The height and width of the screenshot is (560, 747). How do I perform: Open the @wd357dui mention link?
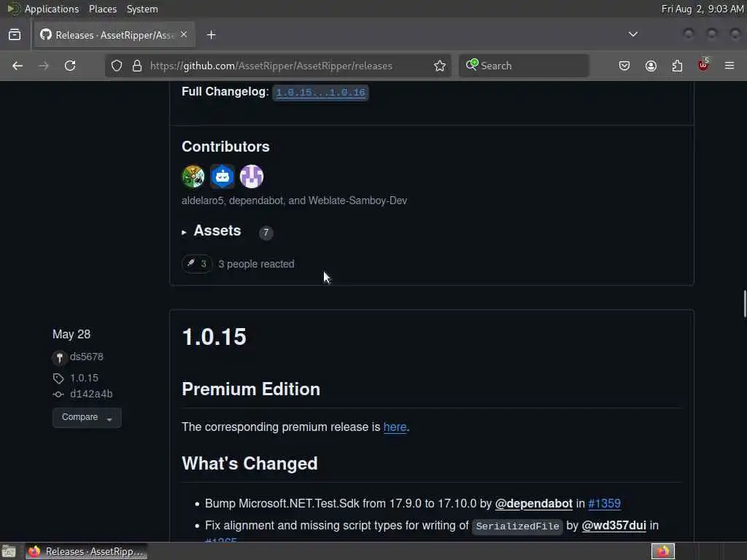[x=614, y=525]
